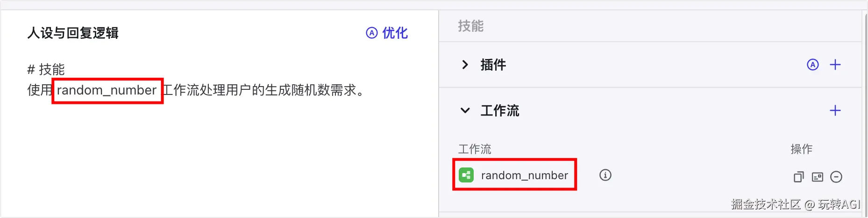Click the right-side vertical scrollbar
868x218 pixels.
(864, 112)
